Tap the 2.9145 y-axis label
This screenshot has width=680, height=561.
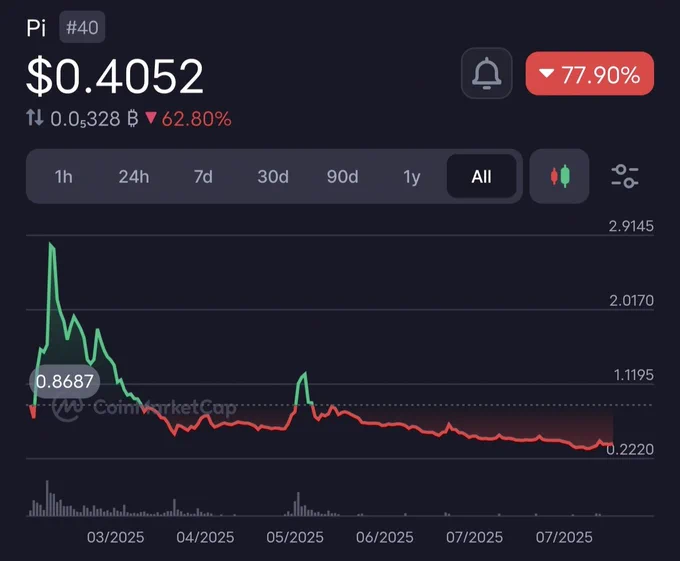[631, 226]
